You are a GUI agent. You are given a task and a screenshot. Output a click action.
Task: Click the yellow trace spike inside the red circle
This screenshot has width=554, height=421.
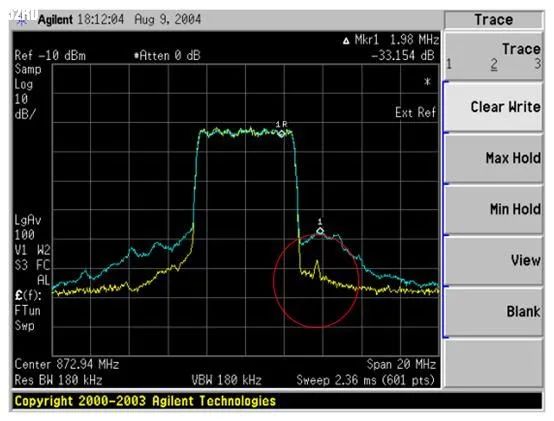pyautogui.click(x=317, y=267)
